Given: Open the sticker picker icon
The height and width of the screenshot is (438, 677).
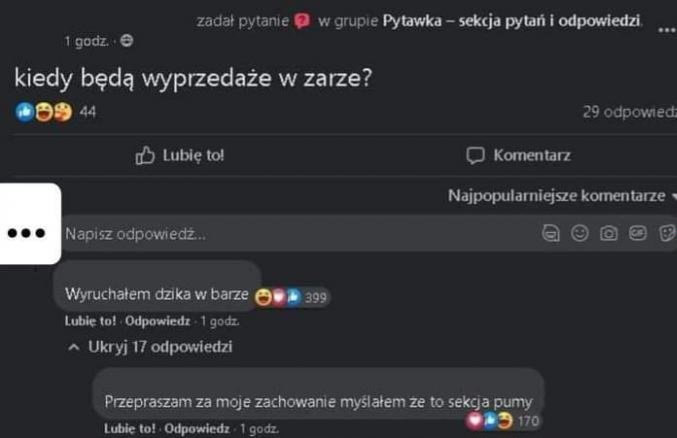Looking at the screenshot, I should [668, 233].
